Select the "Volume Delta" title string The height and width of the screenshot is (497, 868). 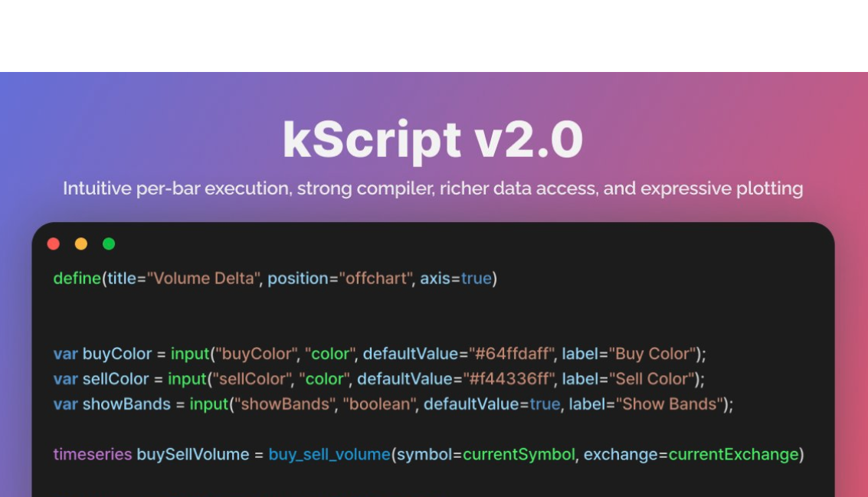click(202, 279)
